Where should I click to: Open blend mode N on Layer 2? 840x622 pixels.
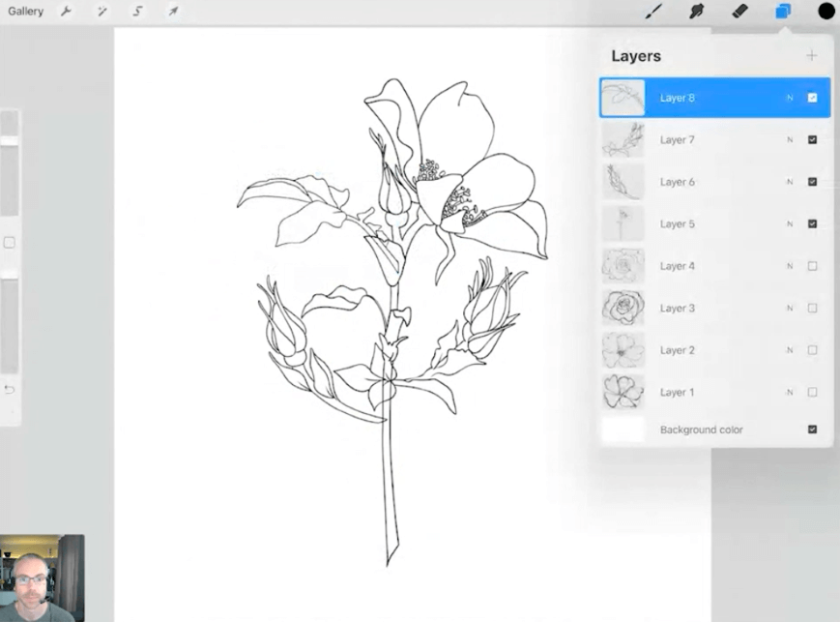point(790,350)
